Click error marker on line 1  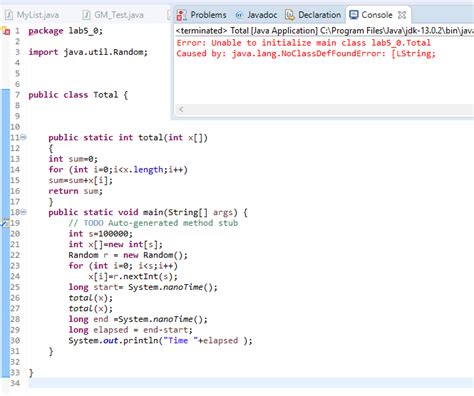(6, 31)
